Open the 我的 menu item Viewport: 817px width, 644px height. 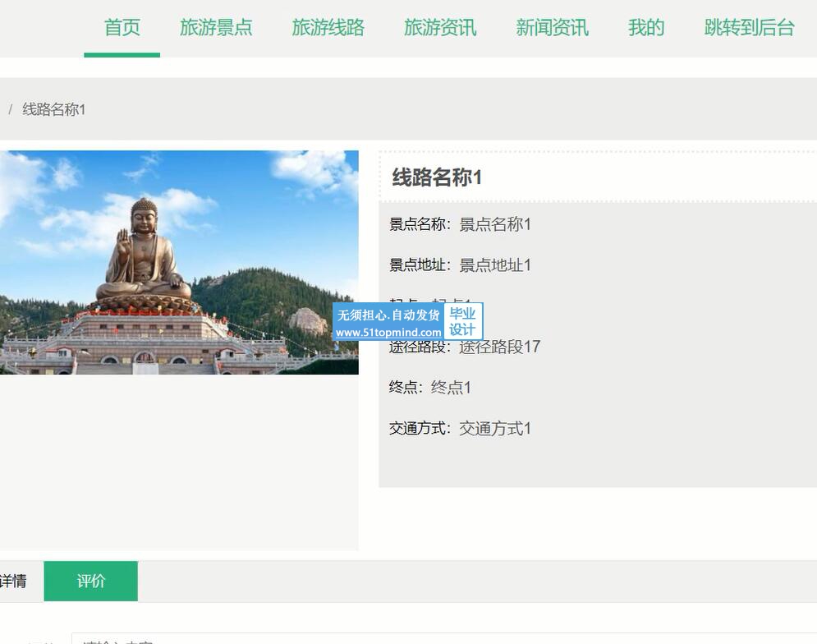tap(646, 28)
